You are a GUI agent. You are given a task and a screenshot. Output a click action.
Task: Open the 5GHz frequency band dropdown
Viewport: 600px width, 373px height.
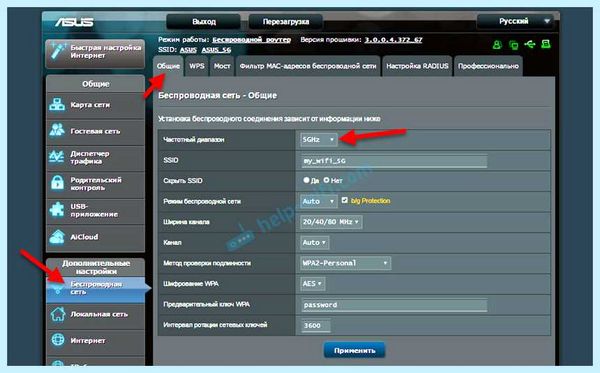[x=318, y=140]
